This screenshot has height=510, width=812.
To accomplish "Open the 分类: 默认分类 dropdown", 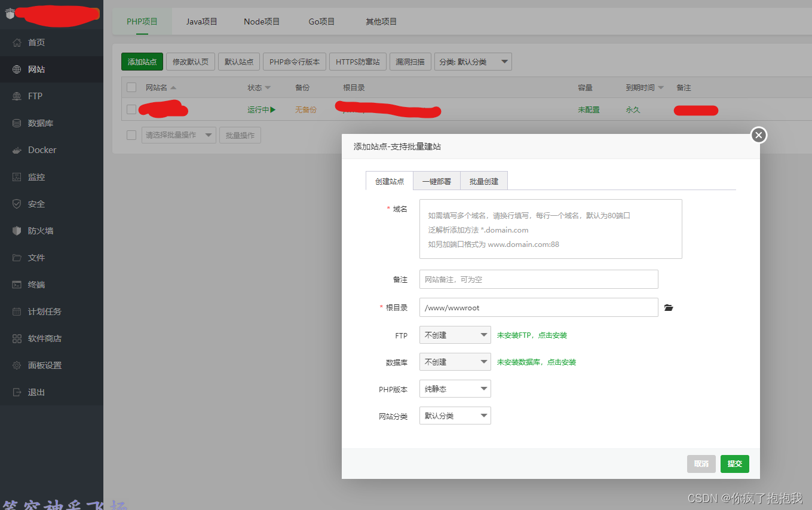I will 473,62.
